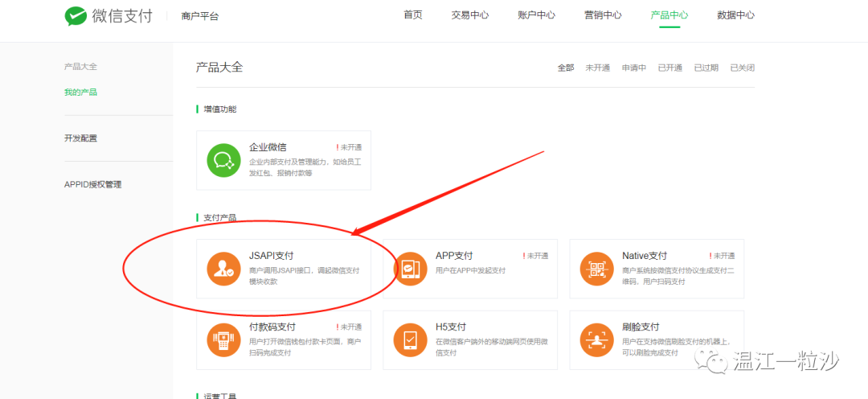This screenshot has height=399, width=868.
Task: Click the Native支付 description text
Action: 678,276
